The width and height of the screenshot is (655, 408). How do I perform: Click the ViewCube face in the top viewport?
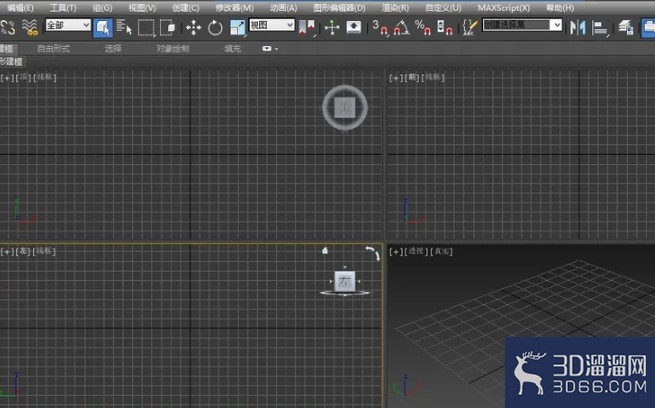345,108
